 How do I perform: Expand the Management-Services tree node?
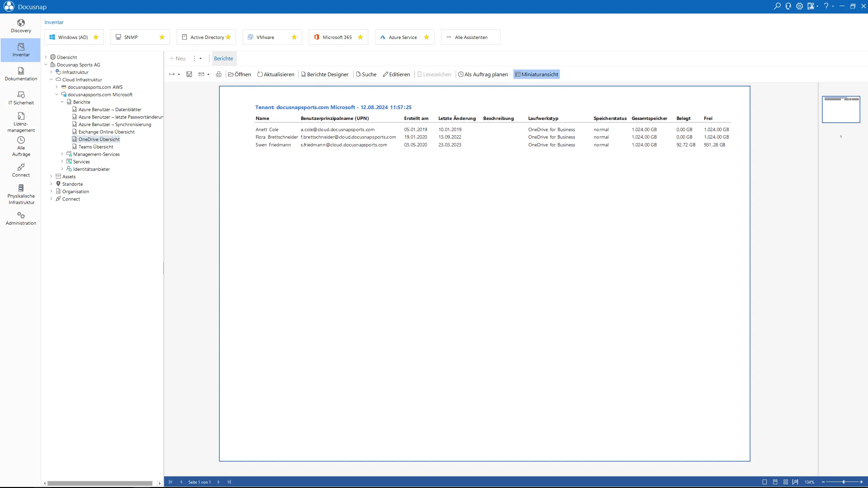(62, 154)
